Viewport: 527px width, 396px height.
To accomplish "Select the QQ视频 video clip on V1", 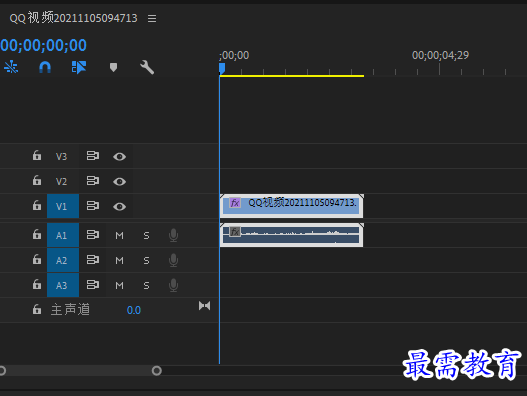I will pos(291,206).
